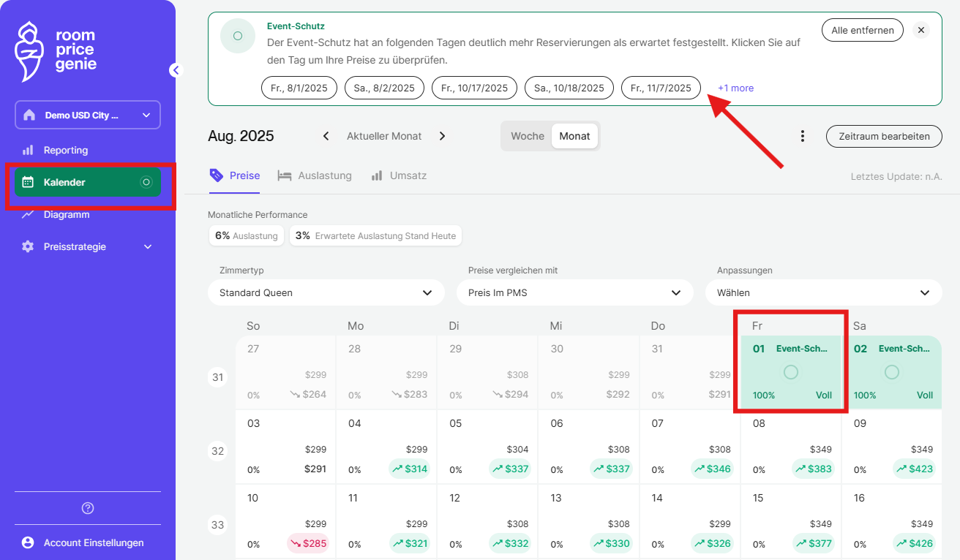Viewport: 960px width, 560px height.
Task: Open Diagramm from the sidebar
Action: (66, 214)
